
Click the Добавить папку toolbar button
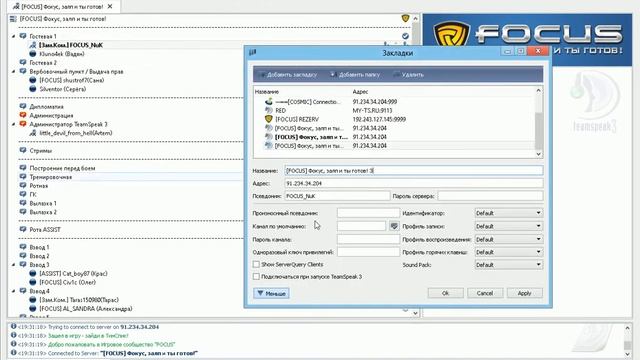(355, 75)
